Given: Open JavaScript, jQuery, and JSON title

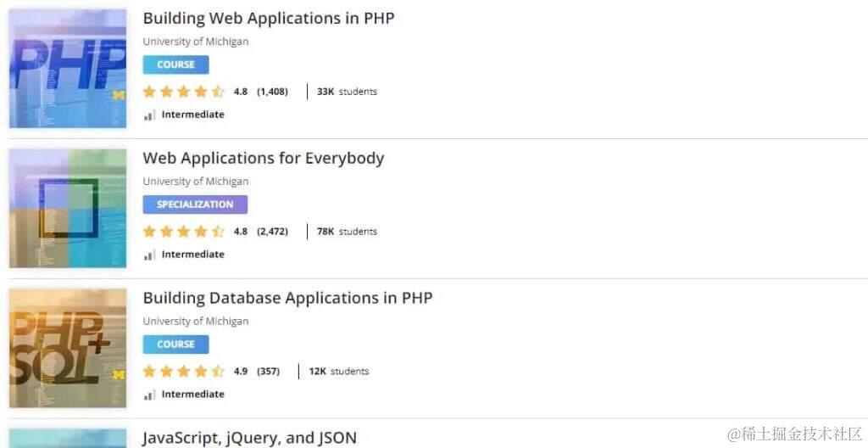Looking at the screenshot, I should pos(250,438).
